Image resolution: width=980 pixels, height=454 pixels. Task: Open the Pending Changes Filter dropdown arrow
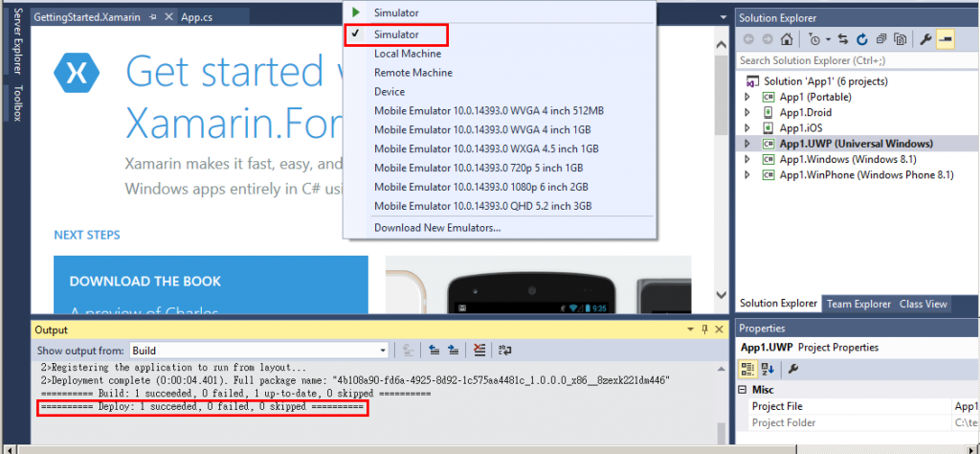point(828,40)
